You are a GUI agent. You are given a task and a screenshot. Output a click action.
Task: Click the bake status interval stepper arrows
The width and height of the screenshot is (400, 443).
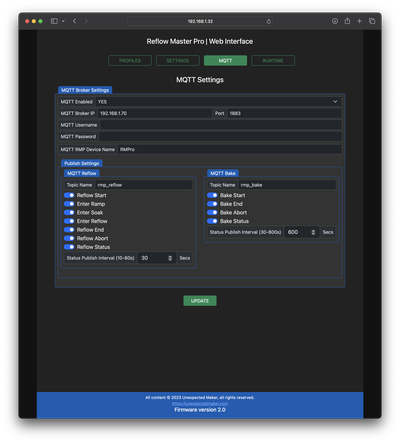pyautogui.click(x=313, y=232)
